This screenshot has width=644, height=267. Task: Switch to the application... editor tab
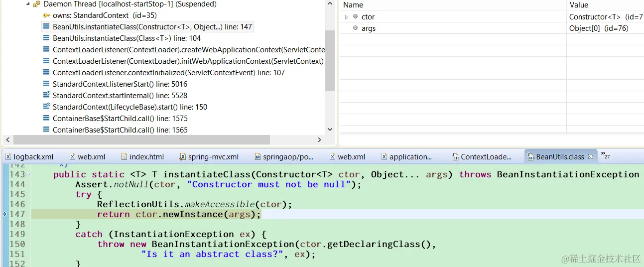410,156
